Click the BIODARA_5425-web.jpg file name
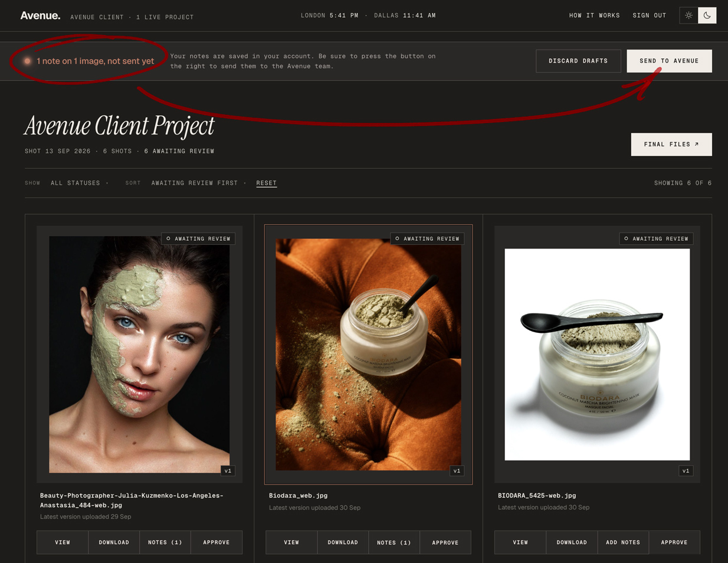This screenshot has width=728, height=563. [x=537, y=496]
